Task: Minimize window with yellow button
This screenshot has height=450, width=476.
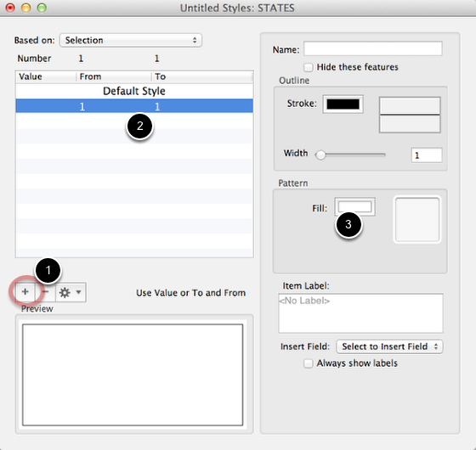Action: pyautogui.click(x=26, y=8)
